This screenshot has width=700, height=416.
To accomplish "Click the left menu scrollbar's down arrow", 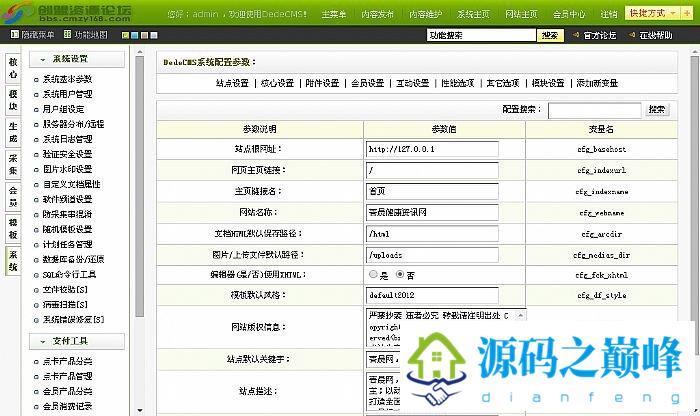I will pyautogui.click(x=140, y=410).
